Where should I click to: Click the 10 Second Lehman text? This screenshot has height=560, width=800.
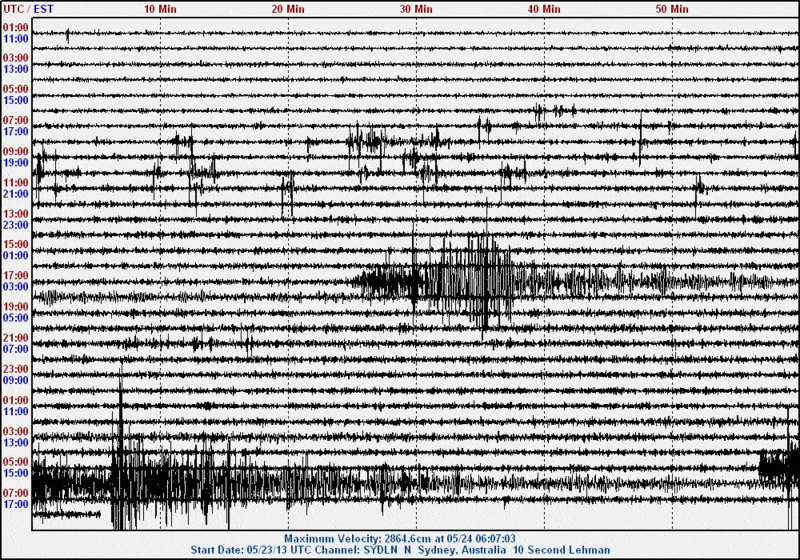(x=561, y=550)
